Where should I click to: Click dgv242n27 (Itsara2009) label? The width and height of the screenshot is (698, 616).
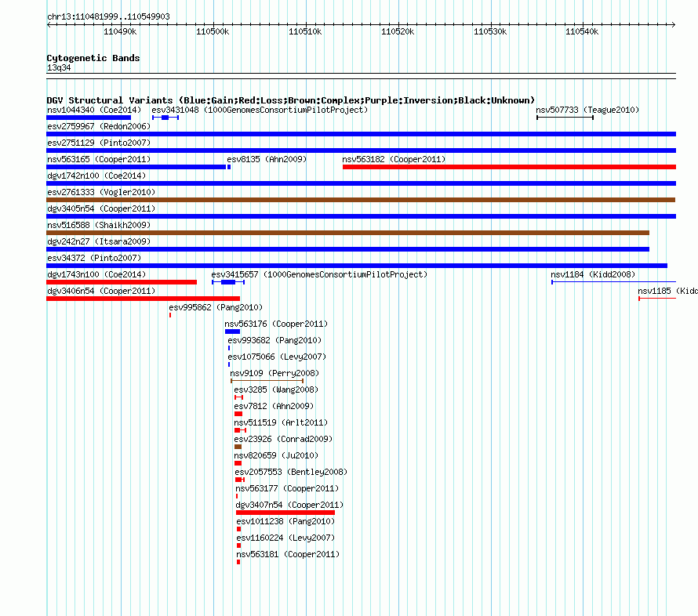pos(99,241)
